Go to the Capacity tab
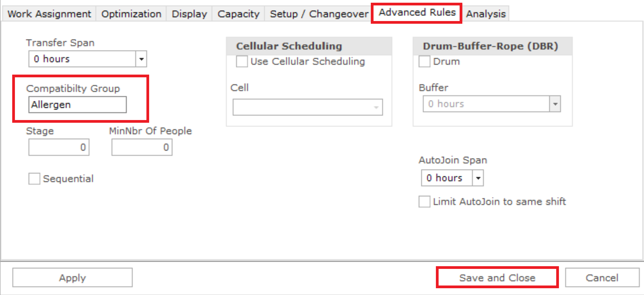The height and width of the screenshot is (295, 644). tap(238, 14)
